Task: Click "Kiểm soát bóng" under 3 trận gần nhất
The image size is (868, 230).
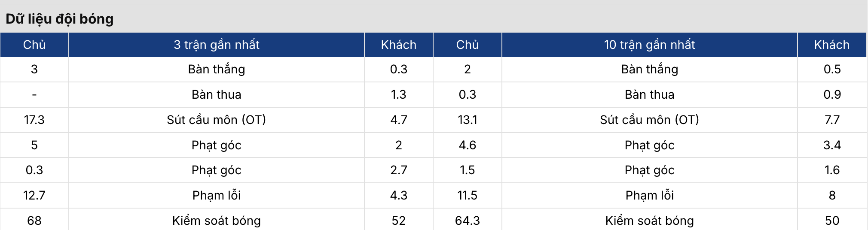Action: pos(216,221)
